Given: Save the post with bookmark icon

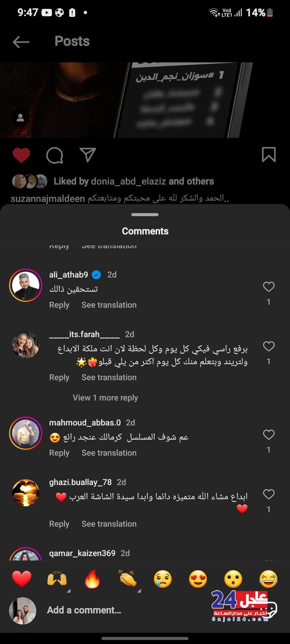Looking at the screenshot, I should pos(269,155).
